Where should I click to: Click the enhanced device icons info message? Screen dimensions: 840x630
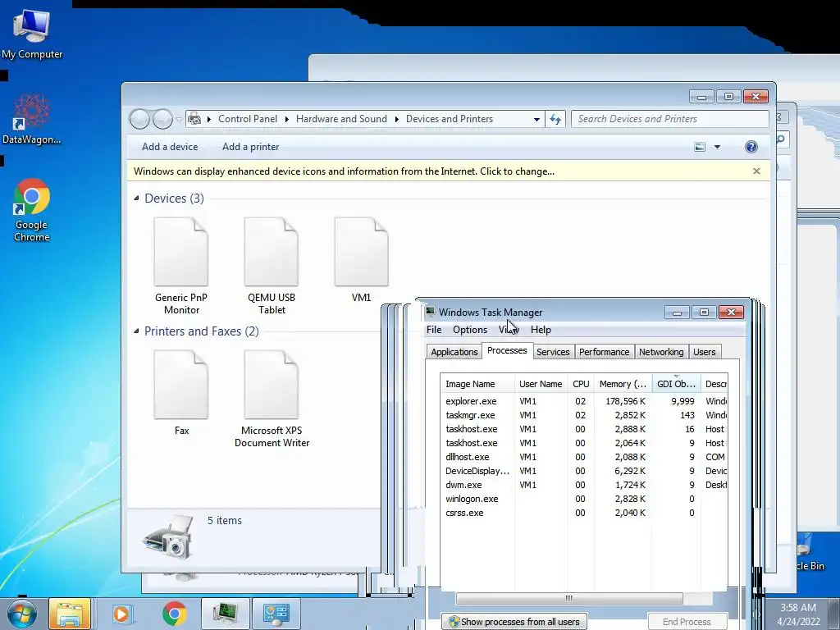(x=344, y=171)
